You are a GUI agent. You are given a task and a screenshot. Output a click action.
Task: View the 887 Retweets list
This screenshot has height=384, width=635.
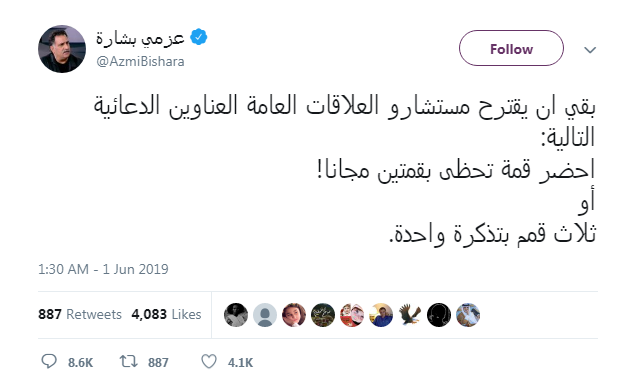coord(80,314)
